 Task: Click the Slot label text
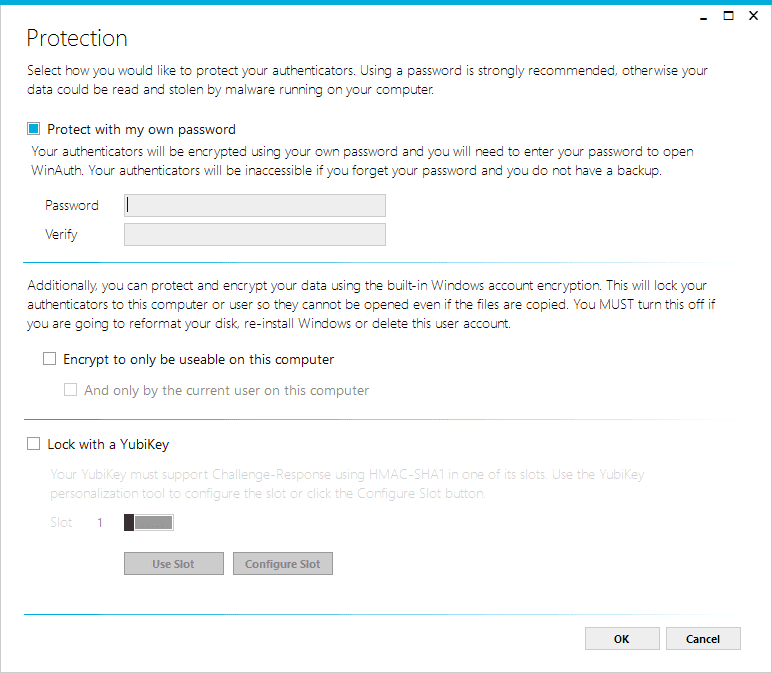(61, 522)
